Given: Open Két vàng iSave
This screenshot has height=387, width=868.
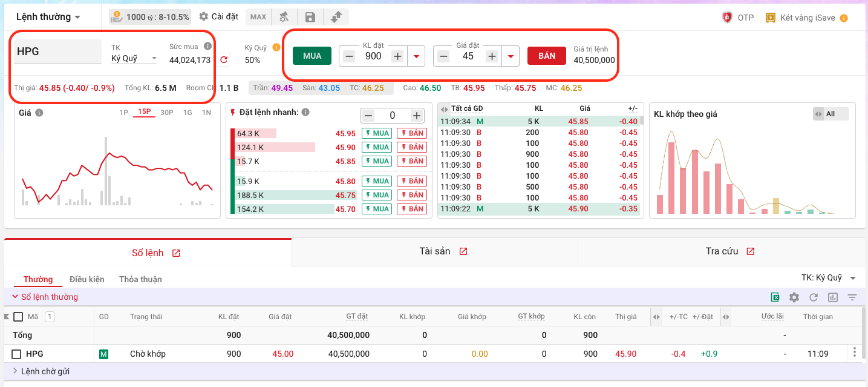Looking at the screenshot, I should (x=800, y=18).
